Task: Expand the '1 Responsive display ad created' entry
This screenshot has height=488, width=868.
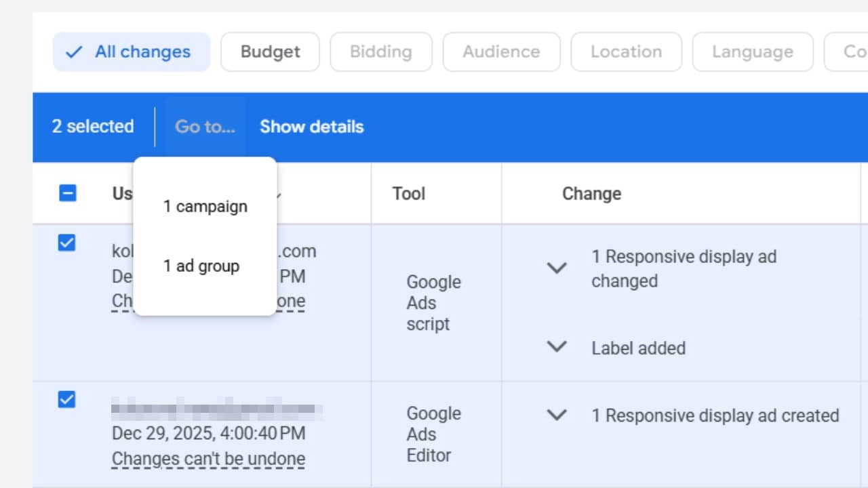Action: pos(556,415)
